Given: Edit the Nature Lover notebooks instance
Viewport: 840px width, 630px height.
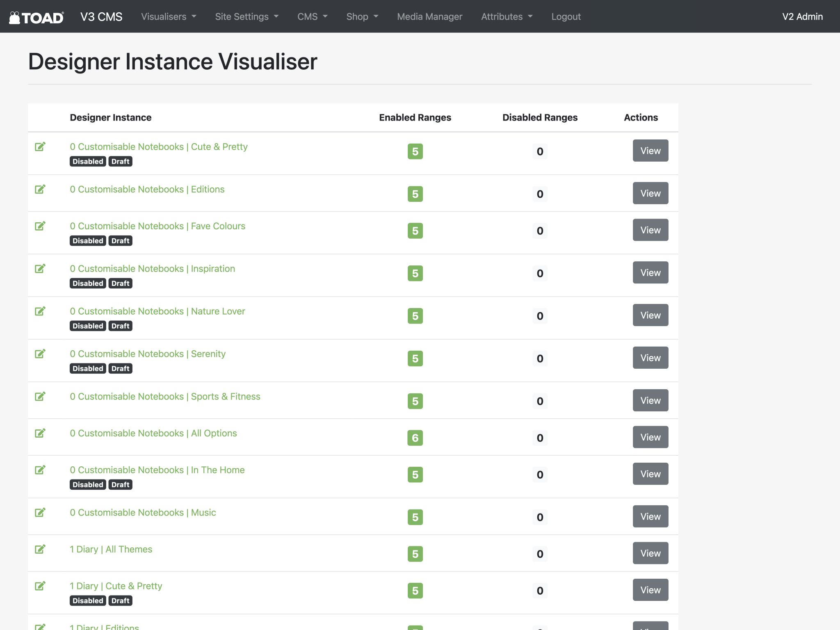Looking at the screenshot, I should coord(40,311).
